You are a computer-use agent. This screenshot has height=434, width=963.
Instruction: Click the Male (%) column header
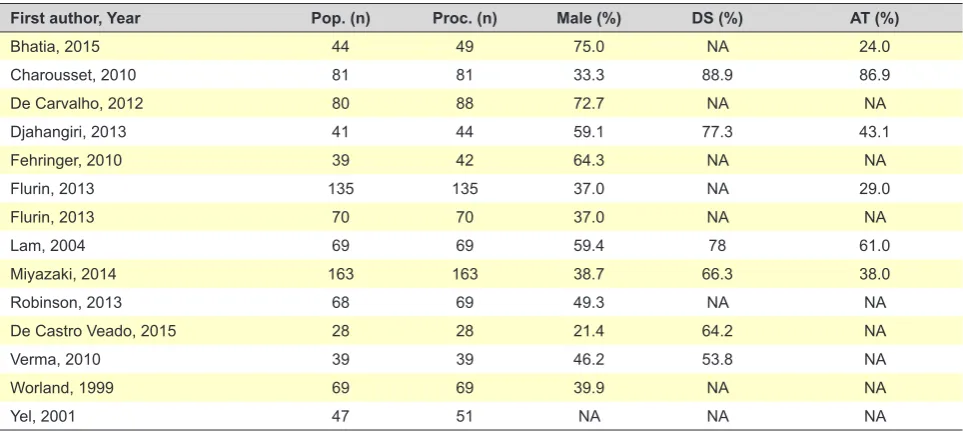589,18
